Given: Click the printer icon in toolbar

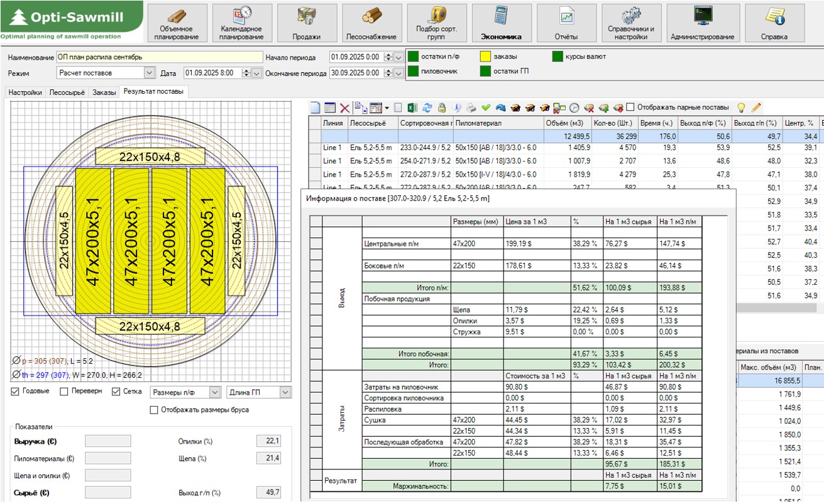Looking at the screenshot, I should coord(471,107).
